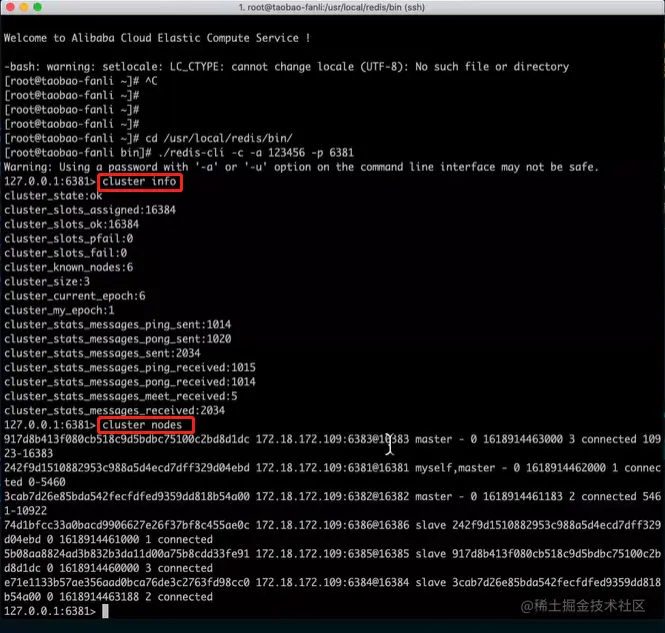Click the 'cluster_size:3' line
Image resolution: width=665 pixels, height=633 pixels.
point(47,282)
